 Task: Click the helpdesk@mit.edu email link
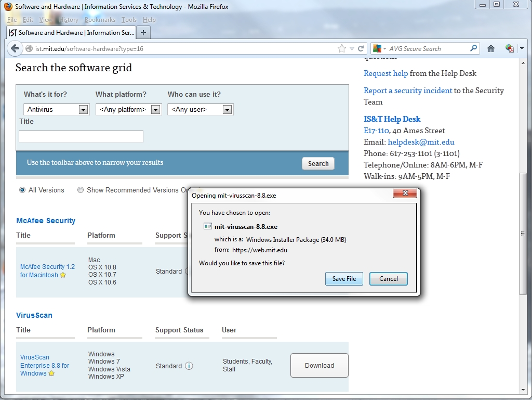(x=421, y=142)
